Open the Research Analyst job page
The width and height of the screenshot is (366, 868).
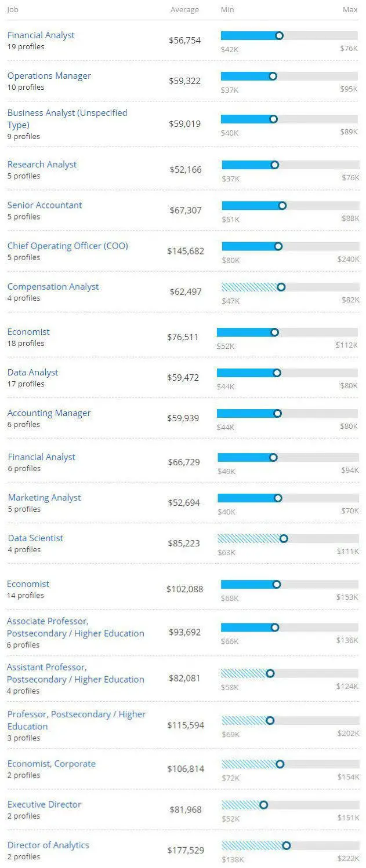click(x=42, y=165)
